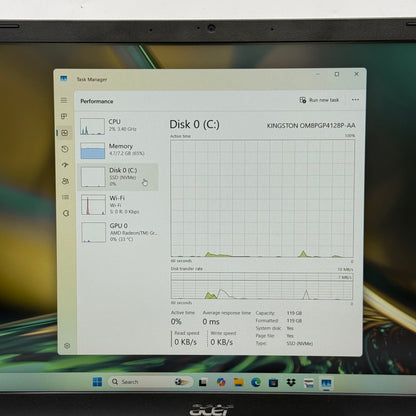Click the '0 ms' average response value
The image size is (416, 416).
[x=211, y=322]
